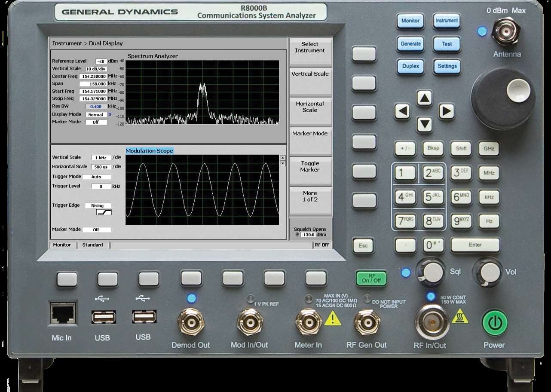Viewport: 551px width, 392px height.
Task: Tap the Bksp backspace key
Action: point(433,148)
